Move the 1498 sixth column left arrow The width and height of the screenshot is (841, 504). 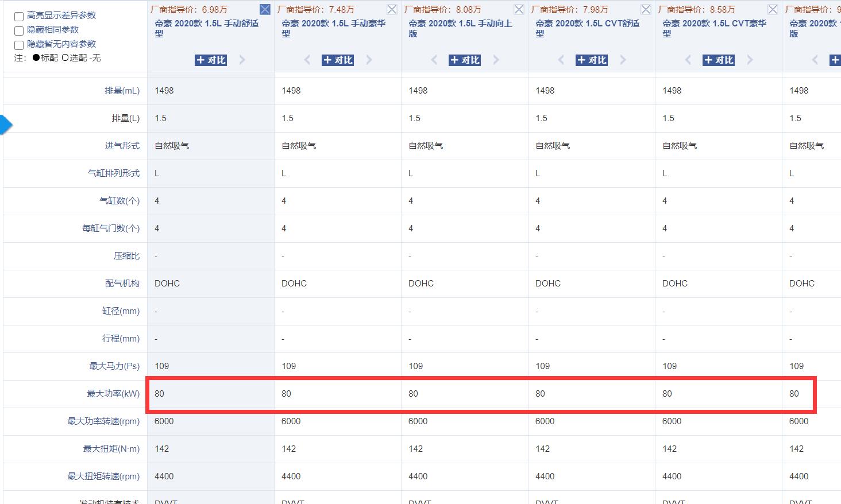point(815,60)
